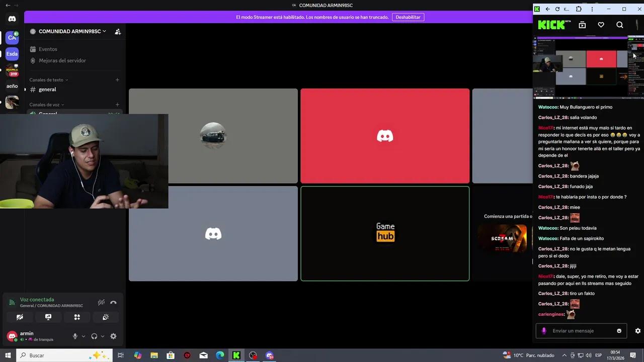Hang up the Discord voice call
Viewport: 644px width, 362px height.
(114, 302)
